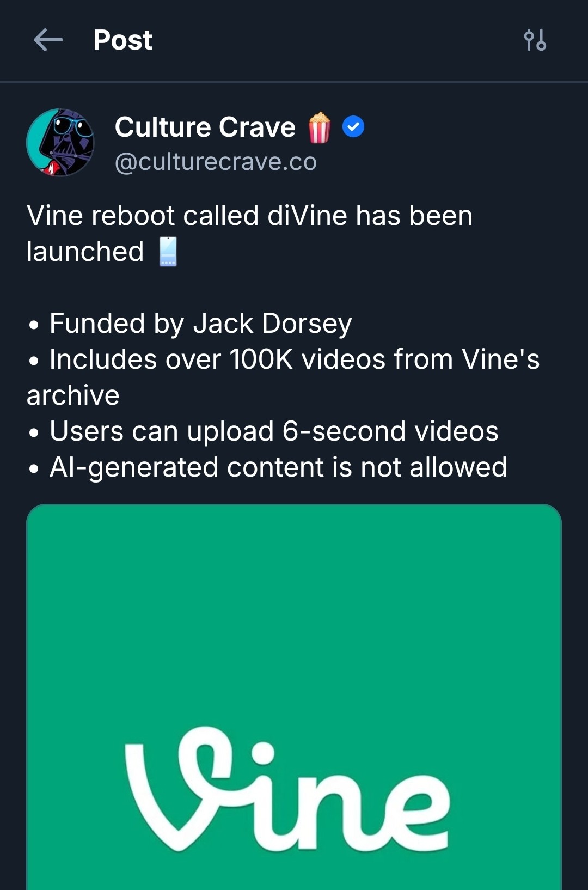Tap the name "Jack Dorsey" in the post
The image size is (588, 890).
(272, 324)
